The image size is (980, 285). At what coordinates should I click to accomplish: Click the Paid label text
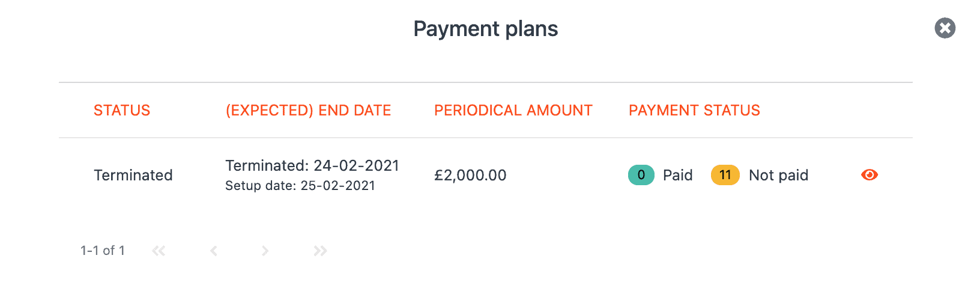(678, 175)
